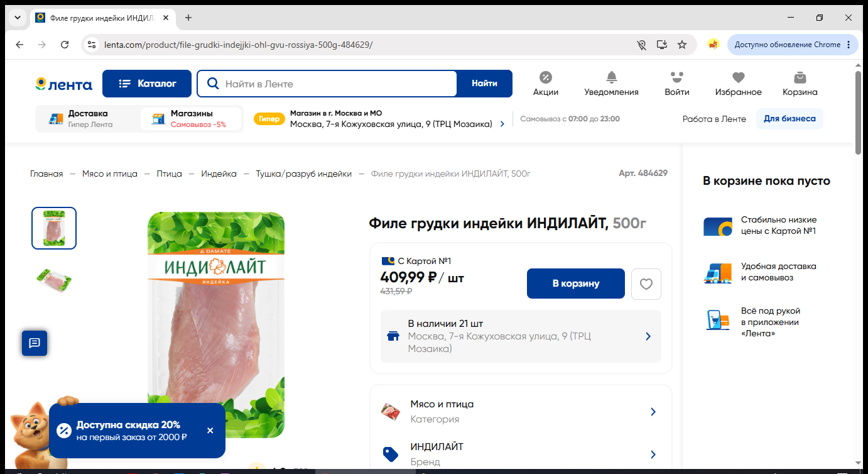Open the chat support icon
Image resolution: width=868 pixels, height=474 pixels.
(35, 343)
